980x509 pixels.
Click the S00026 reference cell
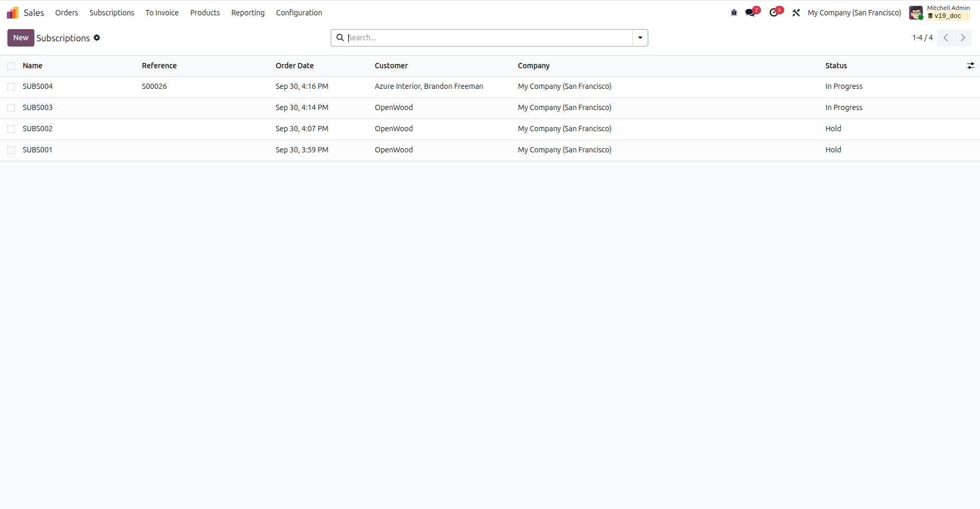tap(154, 86)
